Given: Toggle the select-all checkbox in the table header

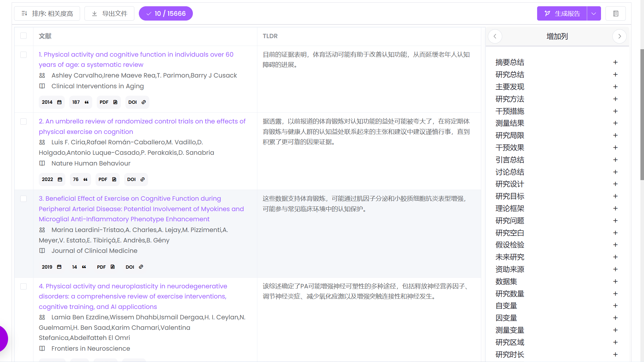Looking at the screenshot, I should click(x=23, y=36).
